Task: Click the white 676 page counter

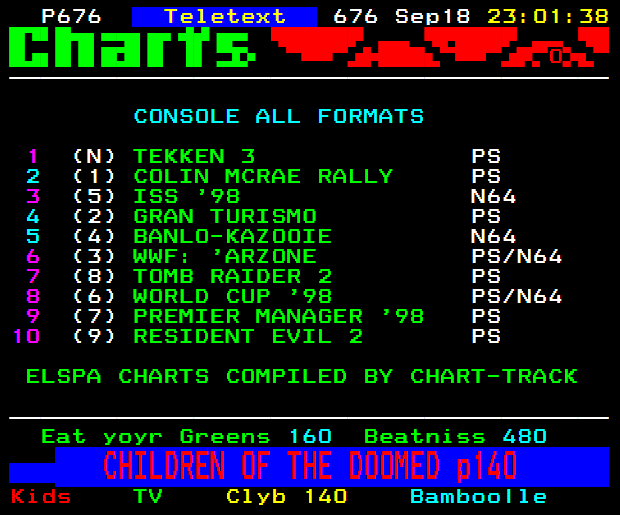Action: (355, 17)
